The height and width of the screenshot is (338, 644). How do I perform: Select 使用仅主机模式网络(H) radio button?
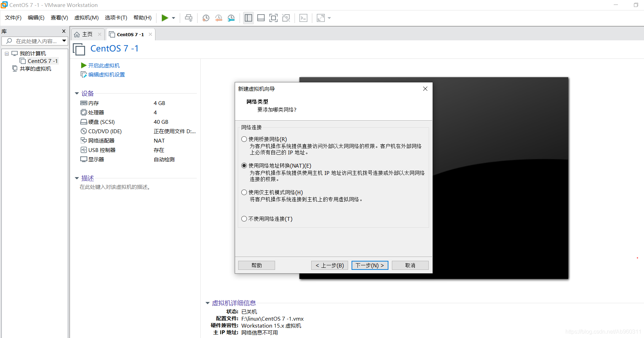(244, 192)
